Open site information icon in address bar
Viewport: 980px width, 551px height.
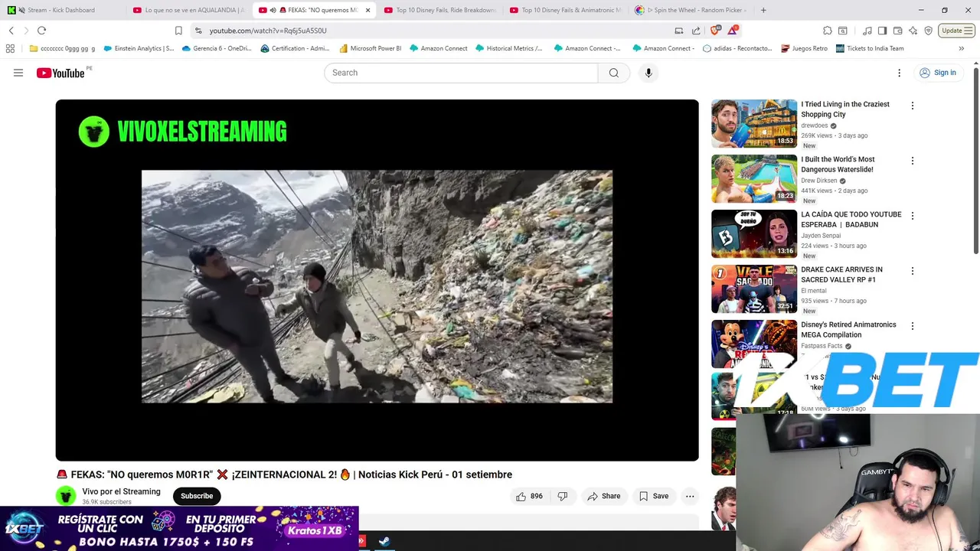[x=198, y=31]
